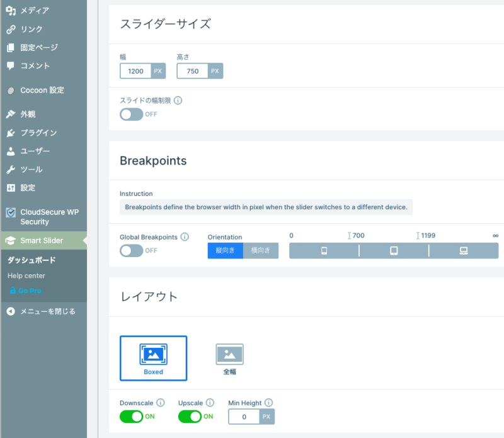Click the 幅 width input field

pos(135,71)
